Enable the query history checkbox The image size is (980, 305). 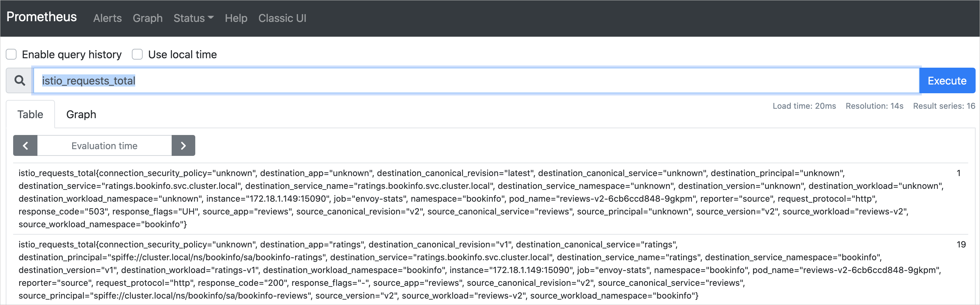coord(11,55)
